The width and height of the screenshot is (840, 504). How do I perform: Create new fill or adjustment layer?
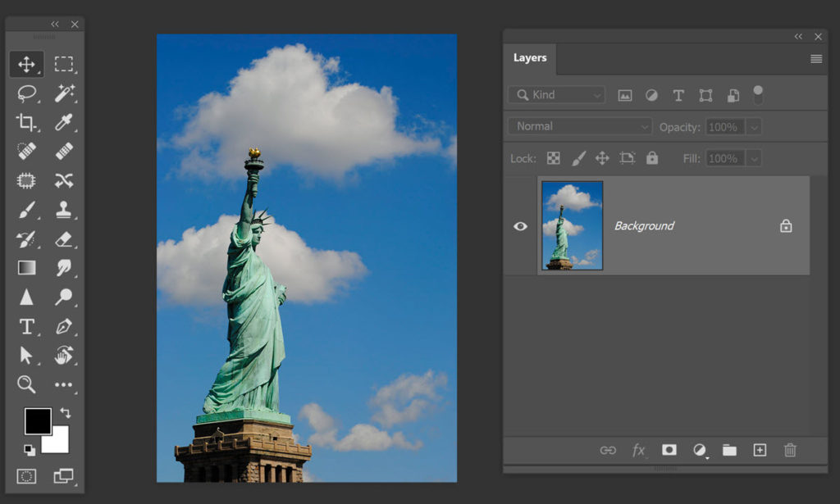[x=700, y=451]
